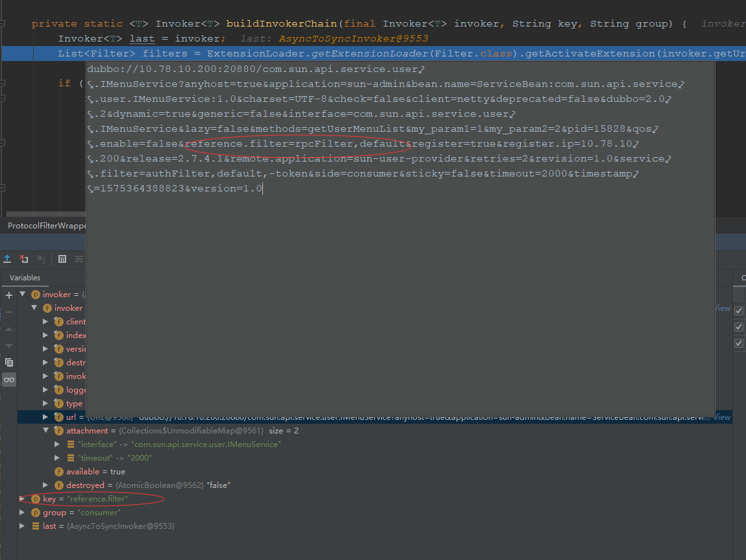Select the Variables tab
This screenshot has height=560, width=746.
[24, 278]
